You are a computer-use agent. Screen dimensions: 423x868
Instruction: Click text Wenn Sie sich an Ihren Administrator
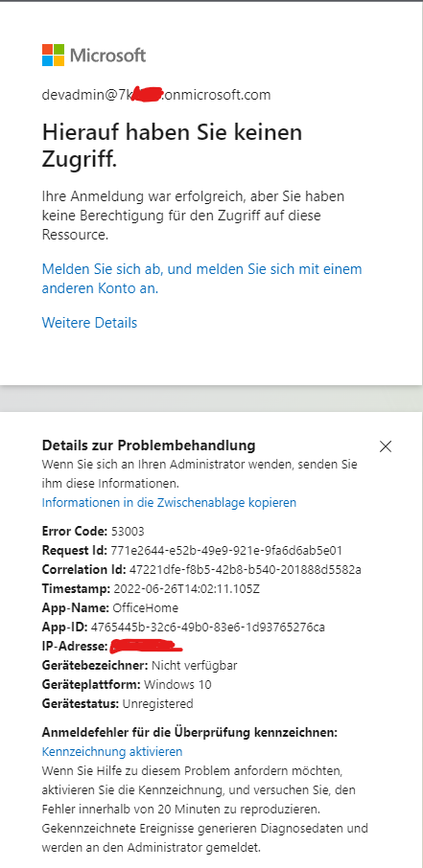coord(200,473)
